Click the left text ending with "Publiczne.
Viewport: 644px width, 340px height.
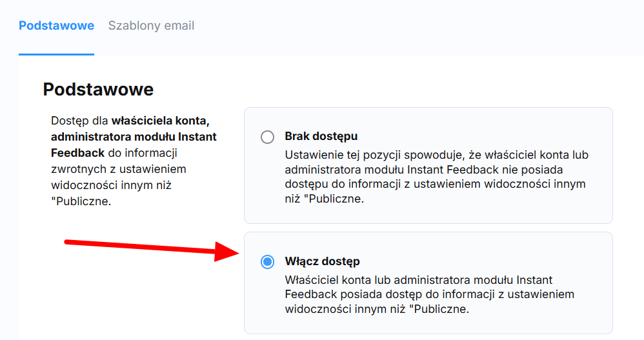81,201
